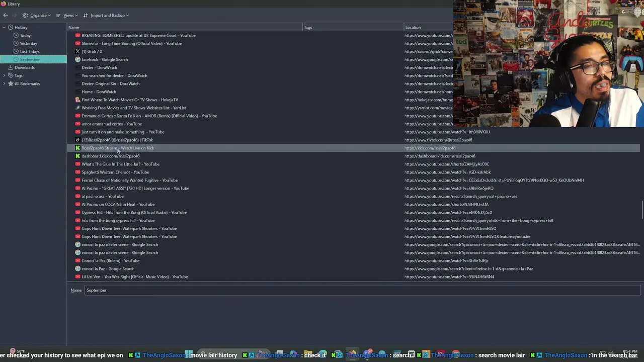
Task: Select 'just turn it on and make something' entry
Action: [123, 132]
